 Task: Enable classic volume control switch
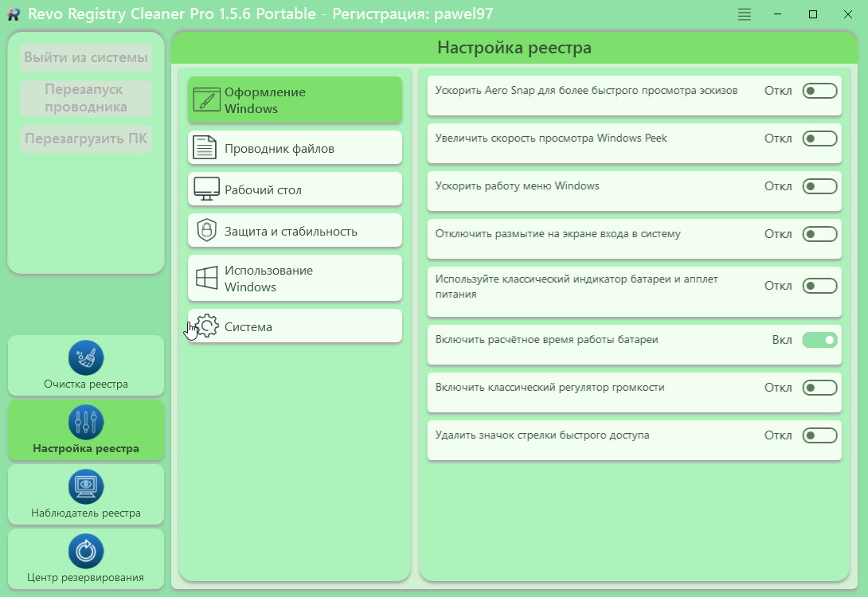[x=820, y=388]
